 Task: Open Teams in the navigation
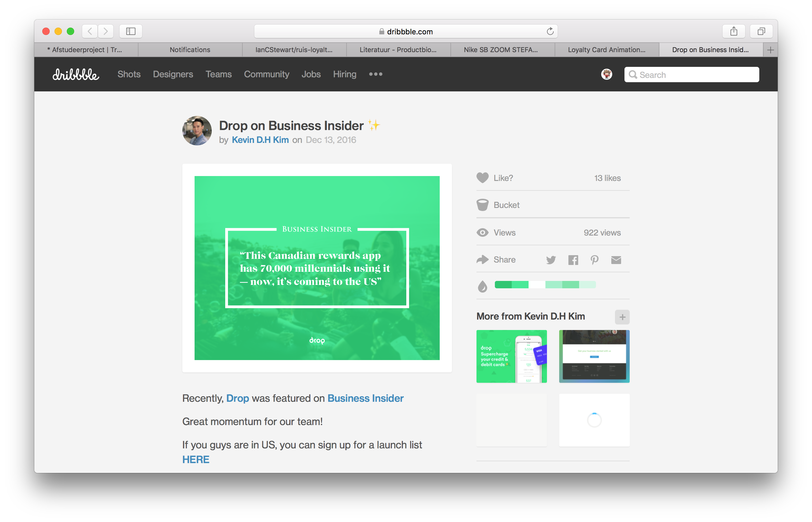(218, 74)
